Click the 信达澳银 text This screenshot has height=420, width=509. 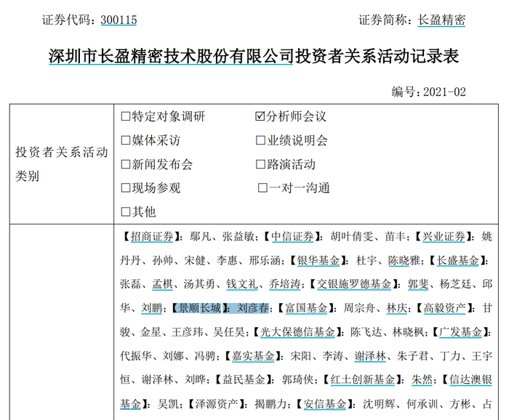point(470,380)
